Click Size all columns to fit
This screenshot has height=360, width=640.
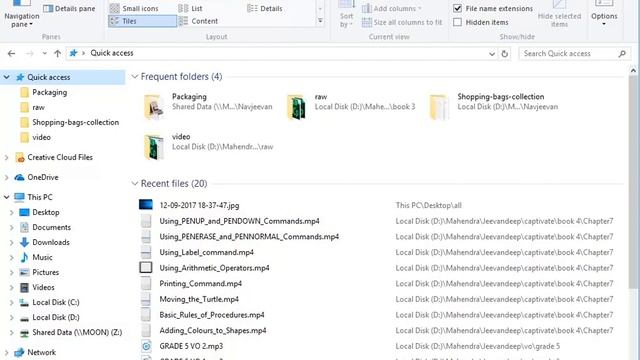402,22
